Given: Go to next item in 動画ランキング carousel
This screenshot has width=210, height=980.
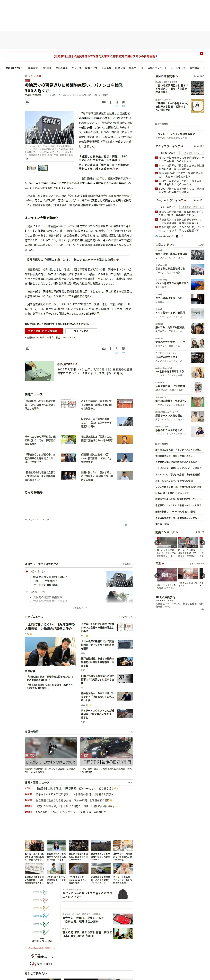Looking at the screenshot, I should (203, 542).
